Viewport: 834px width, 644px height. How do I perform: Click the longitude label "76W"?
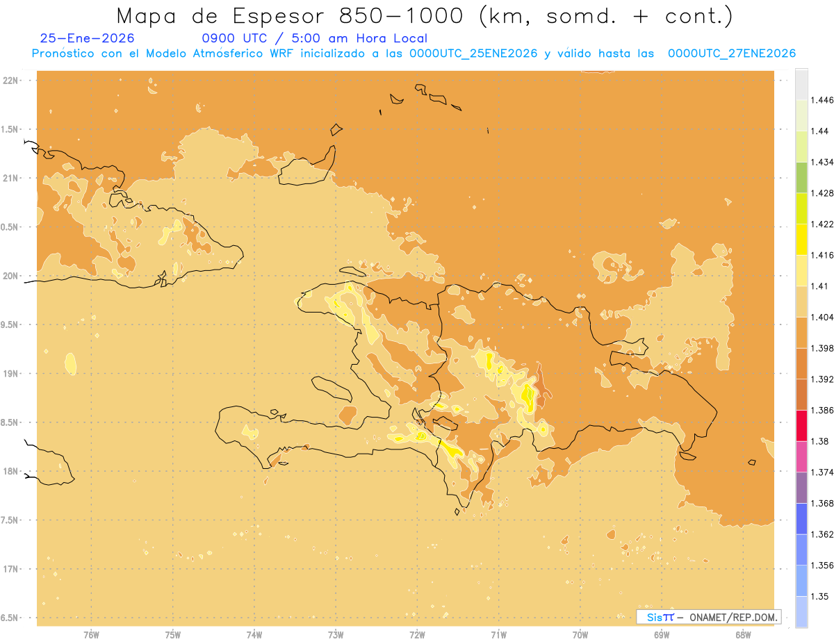tap(91, 634)
